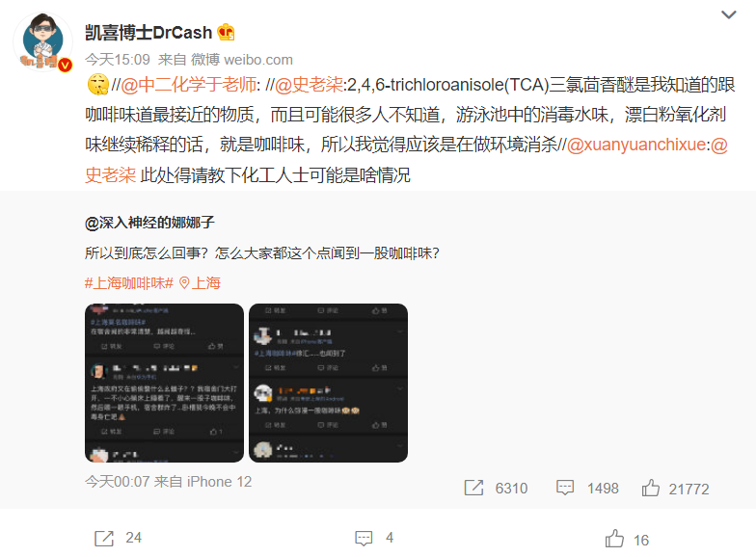Open the #上海咖啡味# hashtag topic

click(129, 283)
